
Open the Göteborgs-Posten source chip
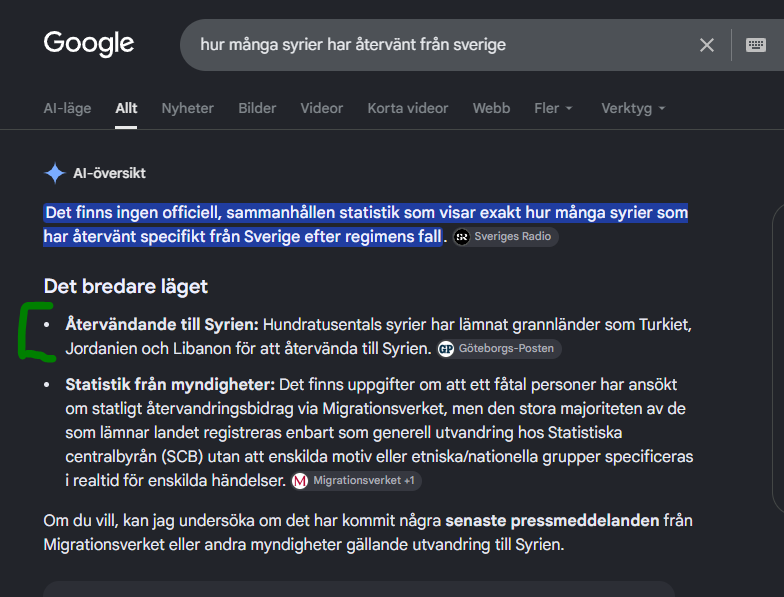pyautogui.click(x=499, y=348)
